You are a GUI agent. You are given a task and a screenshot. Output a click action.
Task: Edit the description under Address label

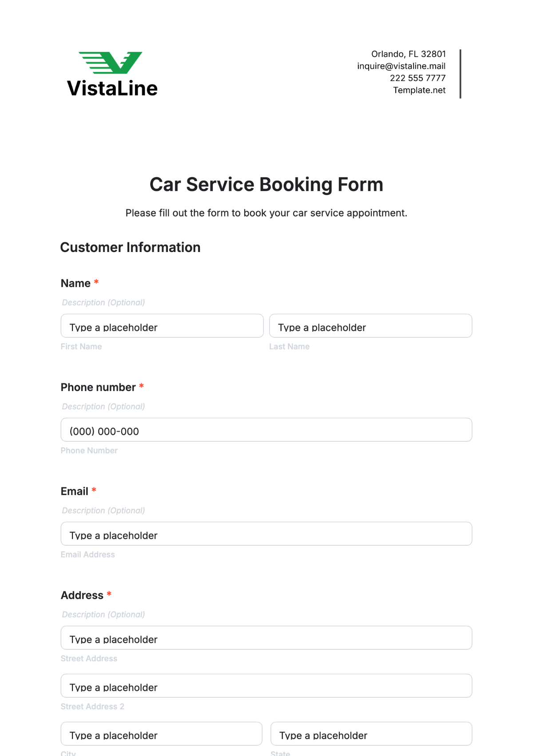pos(103,615)
